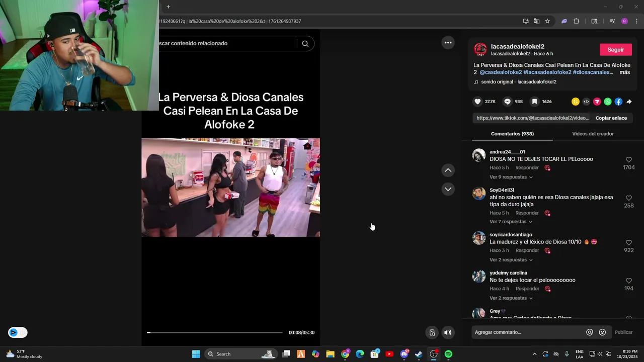Screen dimensions: 644x362
Task: Insert a mention with the @ icon
Action: (x=590, y=332)
